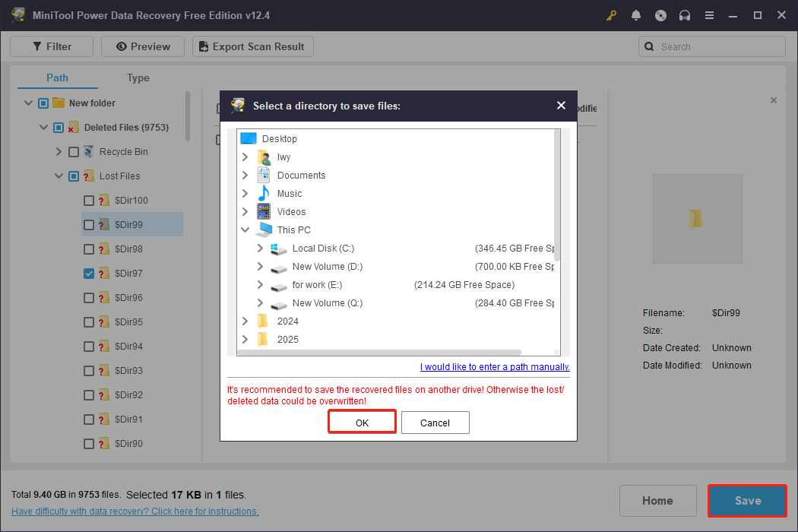The height and width of the screenshot is (532, 798).
Task: Click the Save button
Action: tap(748, 500)
